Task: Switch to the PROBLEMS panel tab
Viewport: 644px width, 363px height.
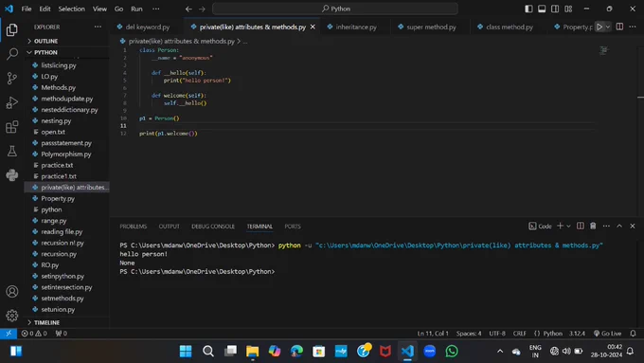Action: point(134,227)
